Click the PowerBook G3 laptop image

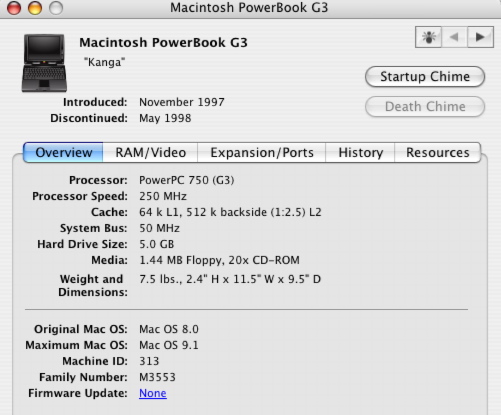pyautogui.click(x=44, y=63)
